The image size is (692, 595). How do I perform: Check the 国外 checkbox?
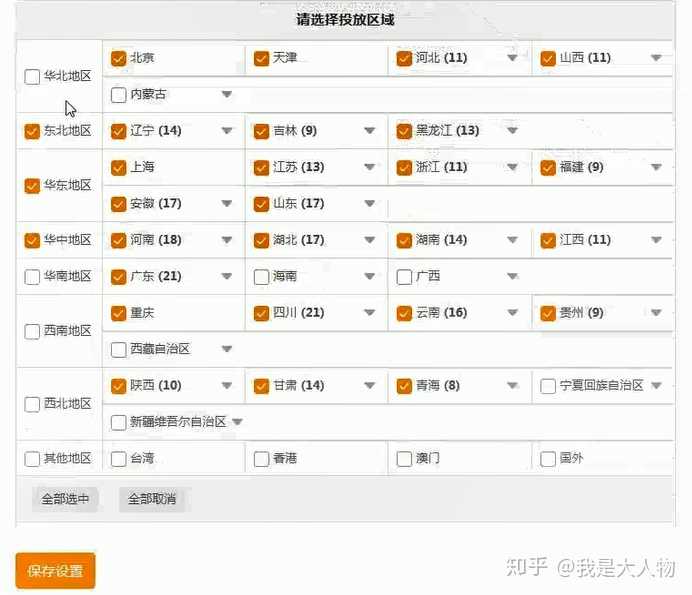pos(548,459)
